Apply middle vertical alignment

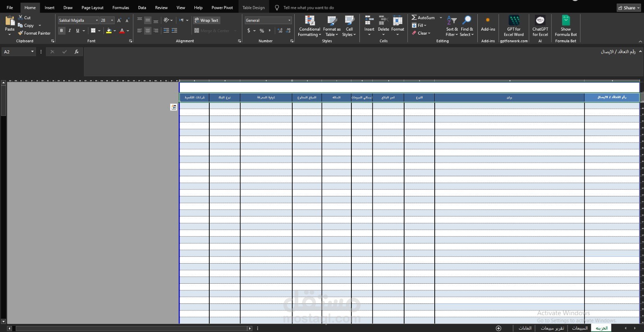(148, 20)
